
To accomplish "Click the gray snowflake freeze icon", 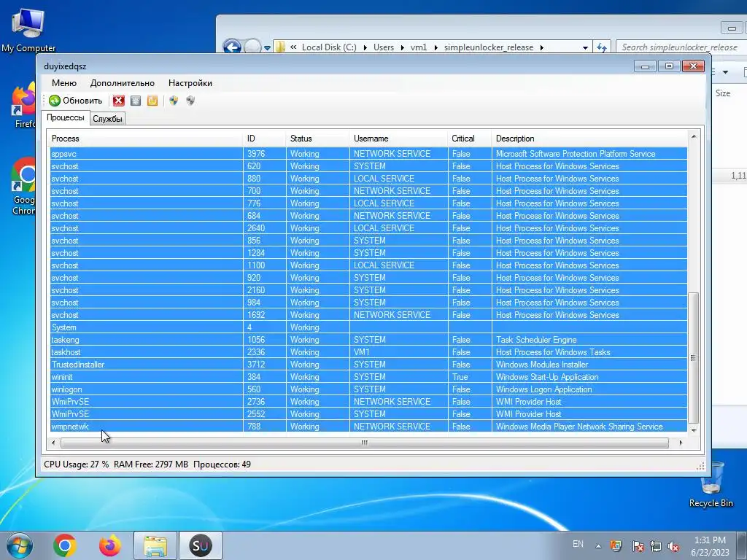I will tap(136, 101).
